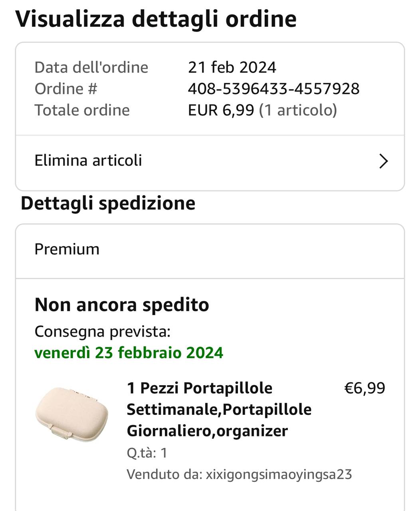Click the Non ancora spedito status

[x=122, y=305]
